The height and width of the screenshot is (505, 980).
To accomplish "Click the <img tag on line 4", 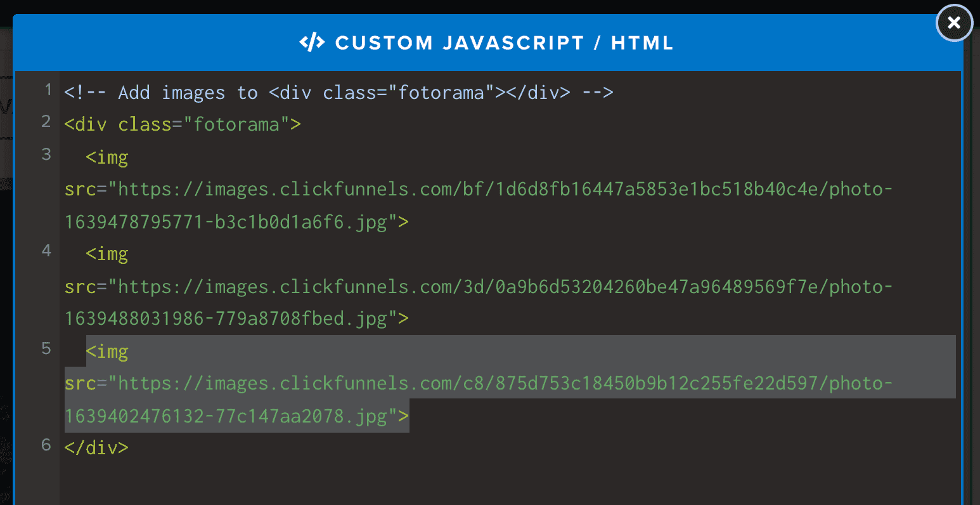I will (x=107, y=255).
